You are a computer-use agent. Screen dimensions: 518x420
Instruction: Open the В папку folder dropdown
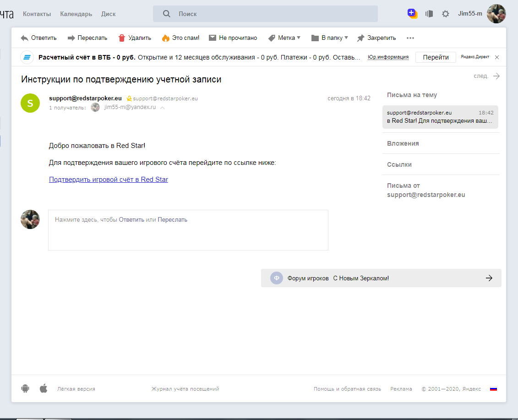click(x=329, y=38)
